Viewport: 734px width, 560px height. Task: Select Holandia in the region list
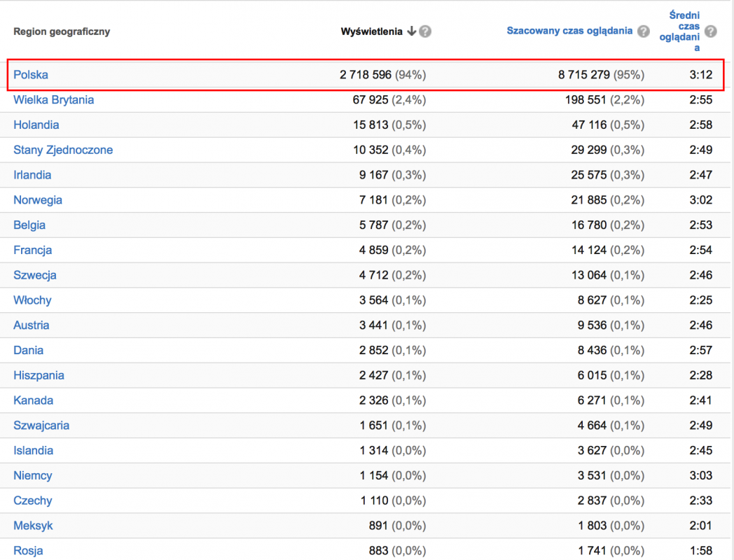(x=36, y=125)
